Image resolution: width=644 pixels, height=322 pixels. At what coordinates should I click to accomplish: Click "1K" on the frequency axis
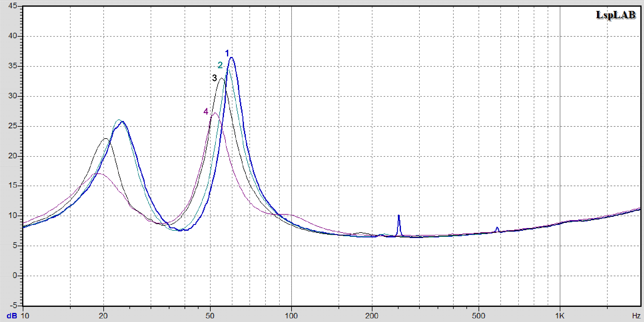[560, 316]
